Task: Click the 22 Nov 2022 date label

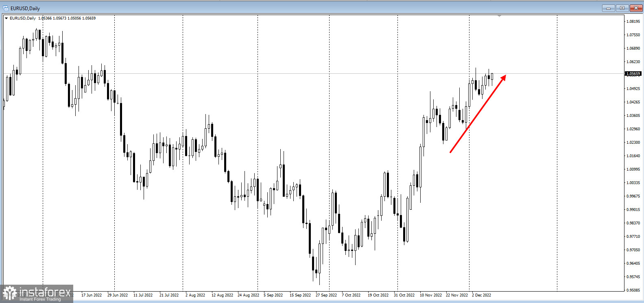Action: tap(457, 295)
